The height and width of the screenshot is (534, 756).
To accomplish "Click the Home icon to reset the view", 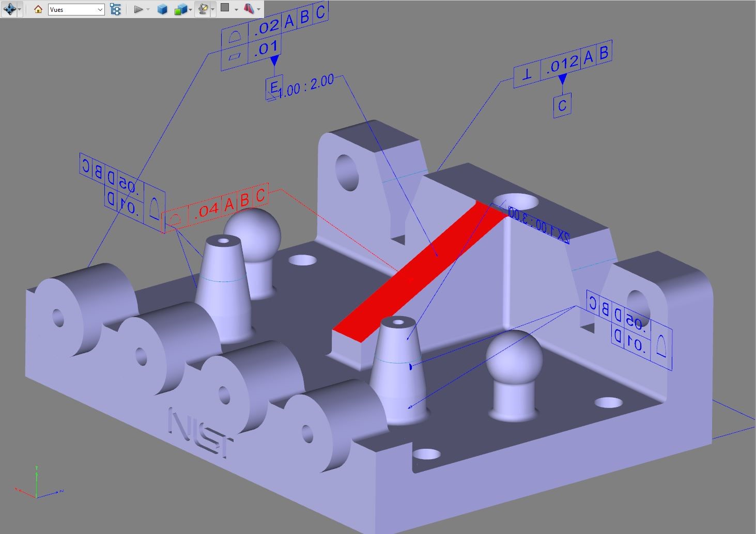I will coord(38,9).
